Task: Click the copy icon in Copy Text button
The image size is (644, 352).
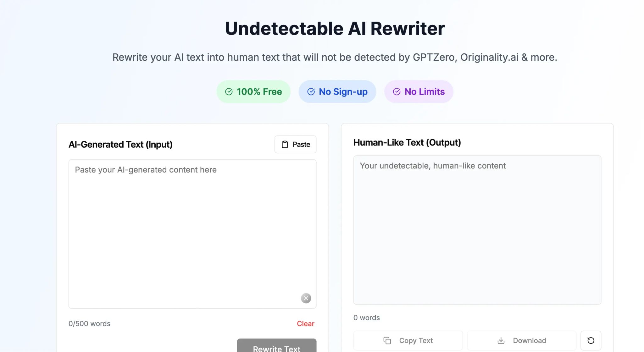Action: tap(387, 340)
